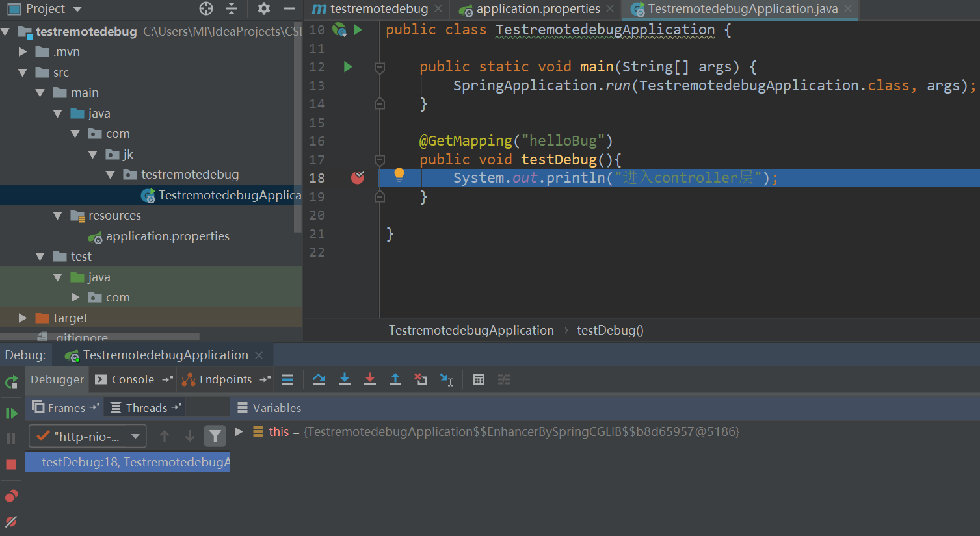Click the Pause program icon

[x=11, y=439]
